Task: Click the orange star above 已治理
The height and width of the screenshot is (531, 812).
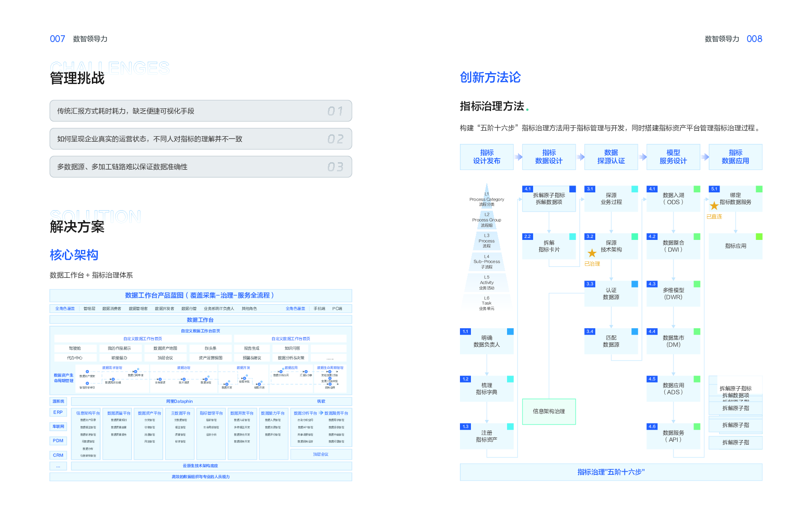Action: [592, 253]
